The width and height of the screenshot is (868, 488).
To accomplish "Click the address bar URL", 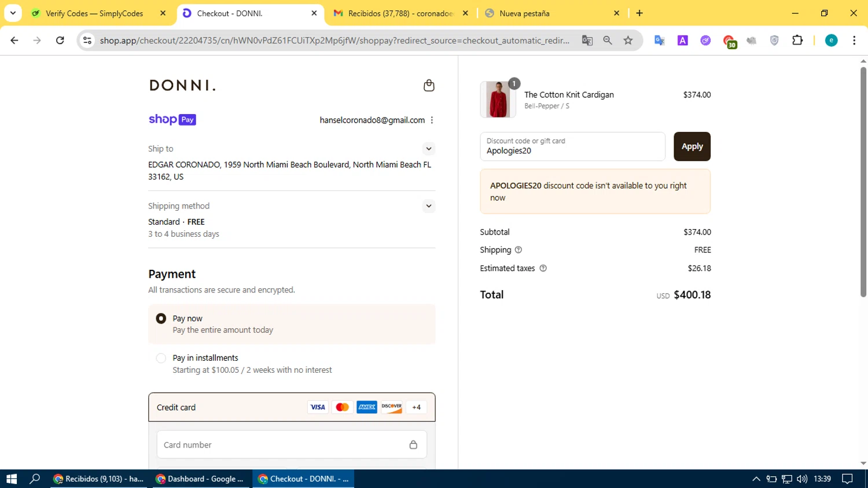I will point(334,41).
